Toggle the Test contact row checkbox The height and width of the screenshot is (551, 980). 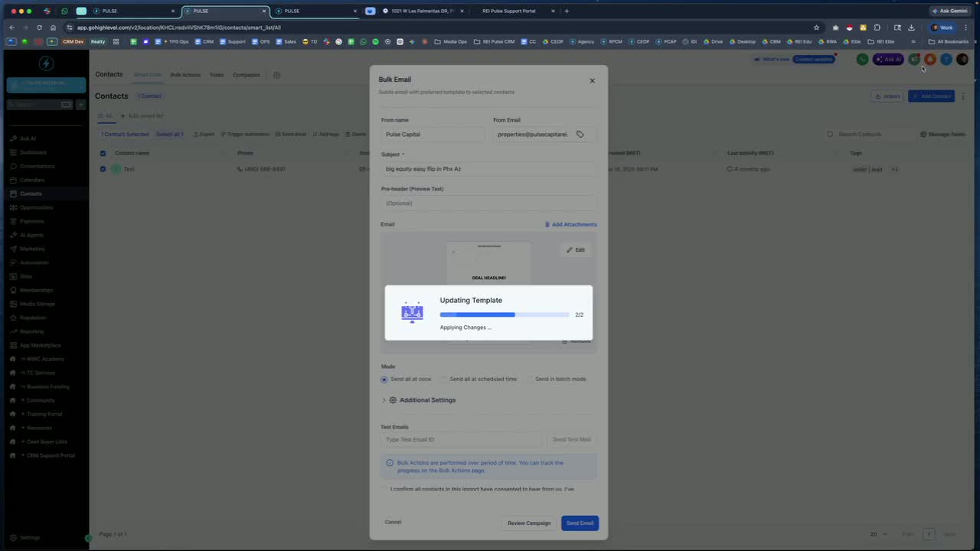click(x=103, y=169)
